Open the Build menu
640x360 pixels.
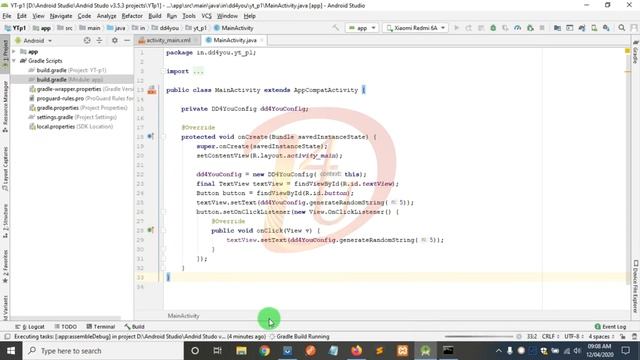(x=155, y=16)
